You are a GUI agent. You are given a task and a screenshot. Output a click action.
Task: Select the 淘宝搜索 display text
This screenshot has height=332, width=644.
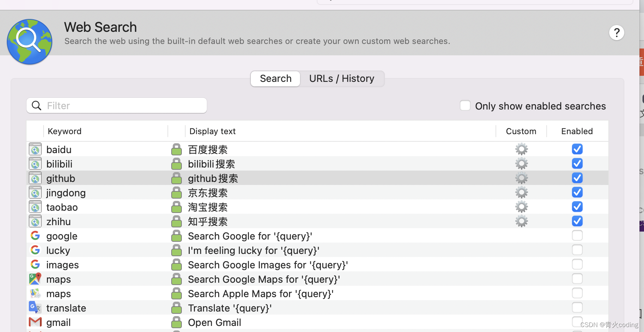point(208,207)
